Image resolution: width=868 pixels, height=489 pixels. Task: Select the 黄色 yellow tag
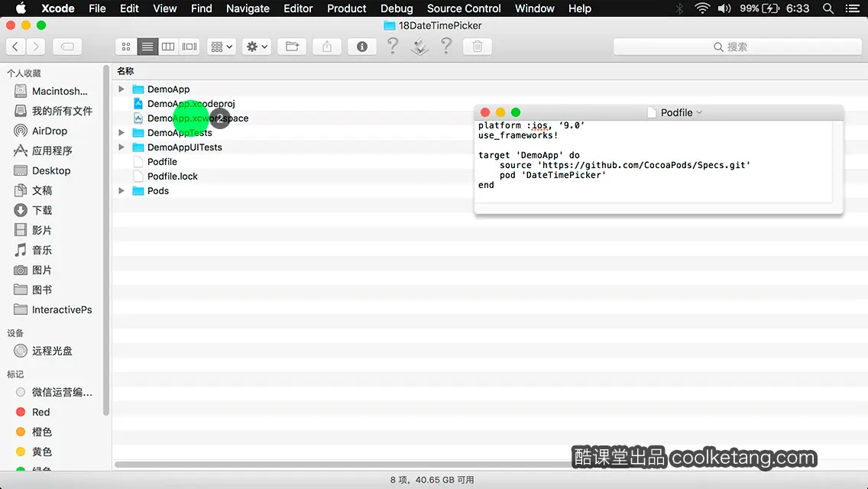click(x=34, y=452)
